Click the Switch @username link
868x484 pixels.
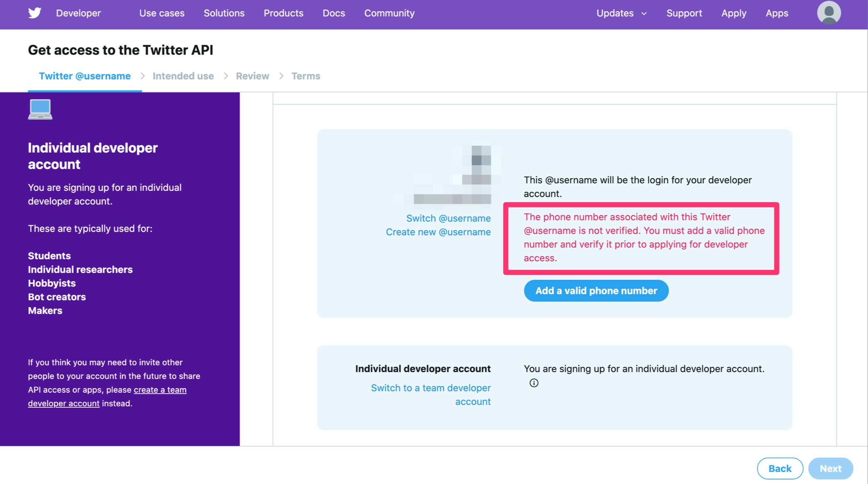pyautogui.click(x=448, y=218)
